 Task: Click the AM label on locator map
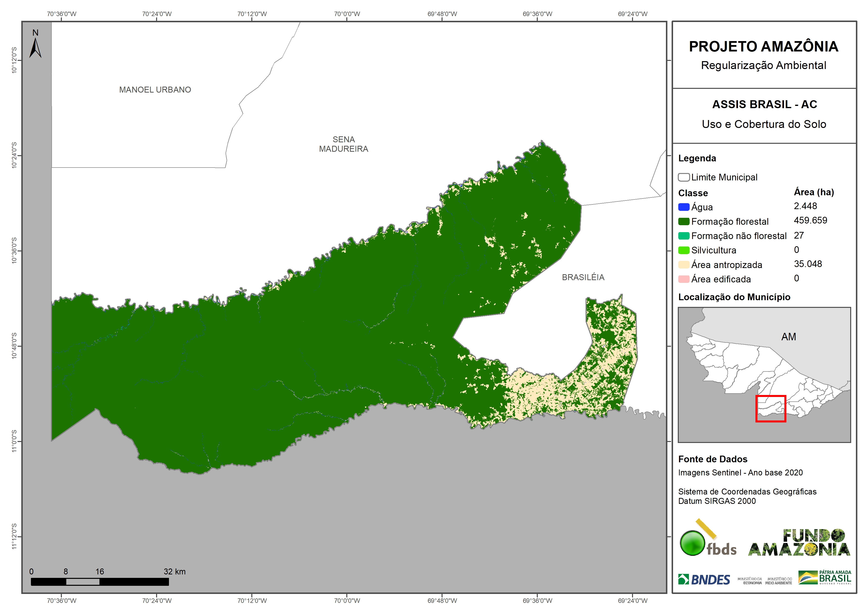point(789,337)
